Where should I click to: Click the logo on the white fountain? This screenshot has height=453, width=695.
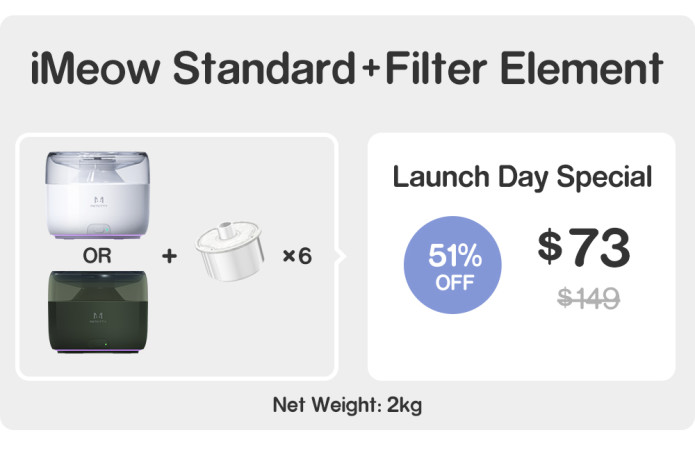point(98,201)
